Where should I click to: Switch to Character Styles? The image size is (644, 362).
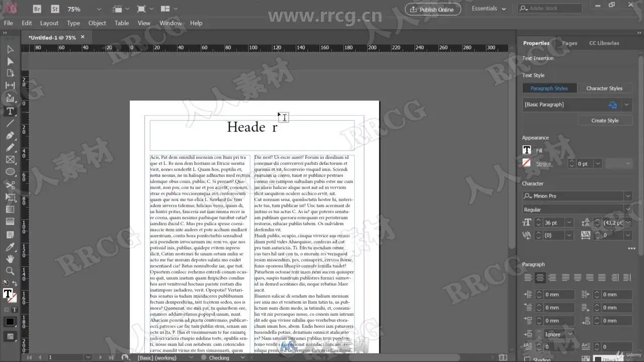pos(604,88)
